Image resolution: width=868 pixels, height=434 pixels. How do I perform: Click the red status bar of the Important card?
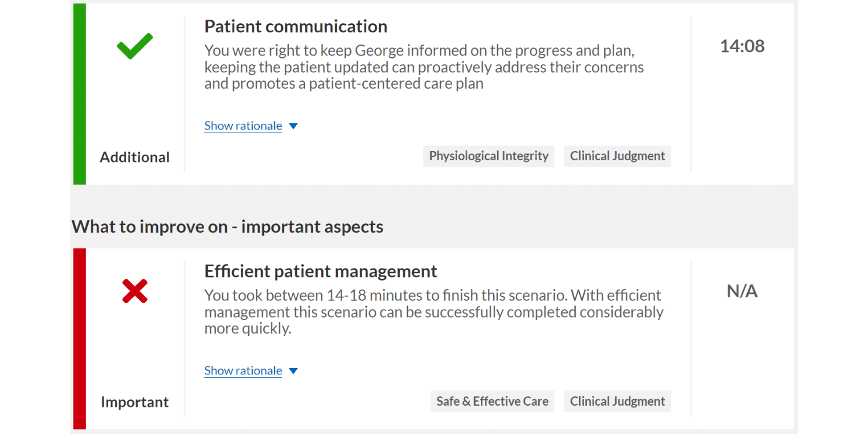pyautogui.click(x=79, y=339)
